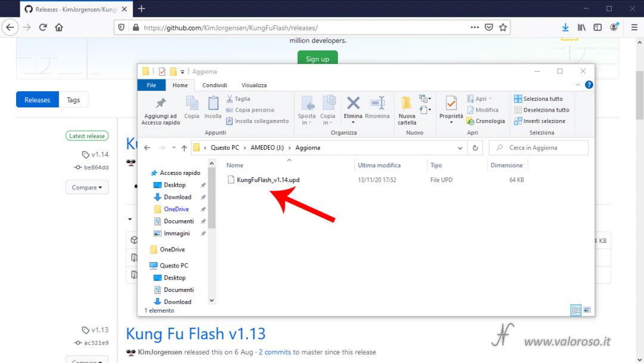The image size is (644, 363).
Task: Switch to details view layout icon
Action: tap(576, 310)
